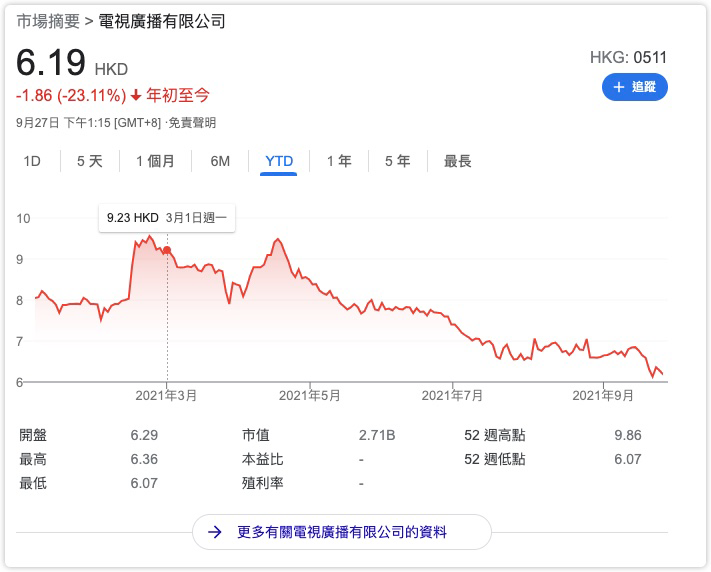Image resolution: width=711 pixels, height=572 pixels.
Task: Select the YTD tab
Action: [x=279, y=161]
